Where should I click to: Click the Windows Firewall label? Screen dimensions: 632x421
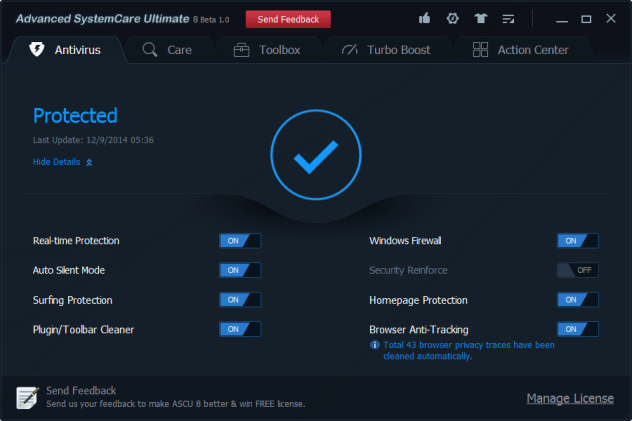point(405,241)
